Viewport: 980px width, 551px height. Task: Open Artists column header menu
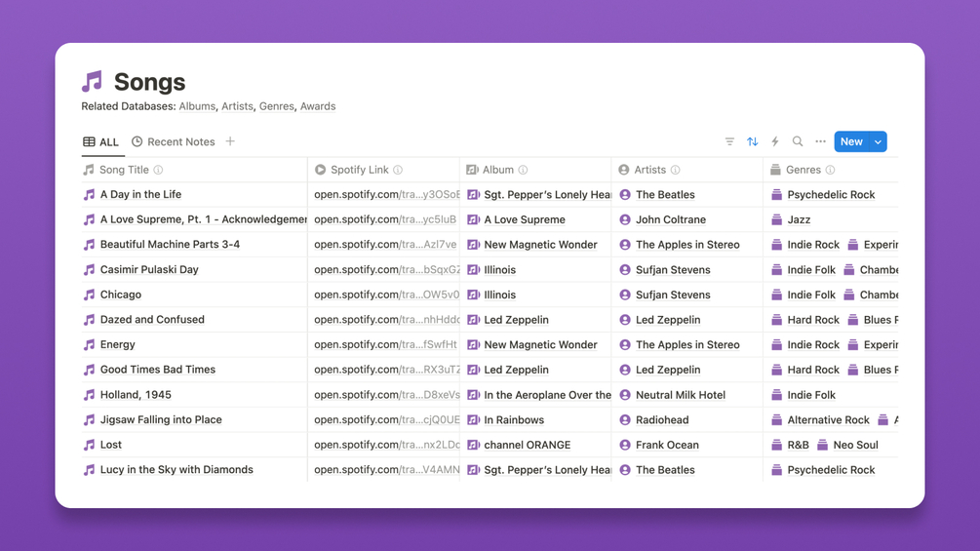687,170
